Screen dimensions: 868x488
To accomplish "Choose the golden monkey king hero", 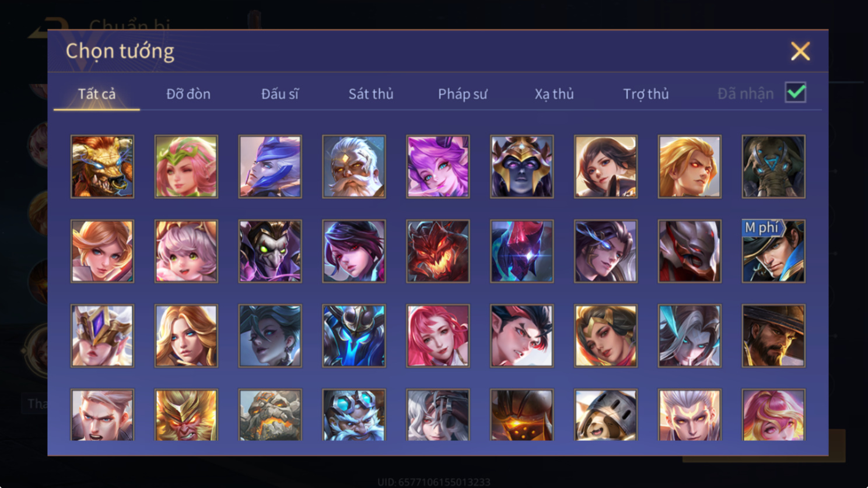I will click(x=186, y=415).
